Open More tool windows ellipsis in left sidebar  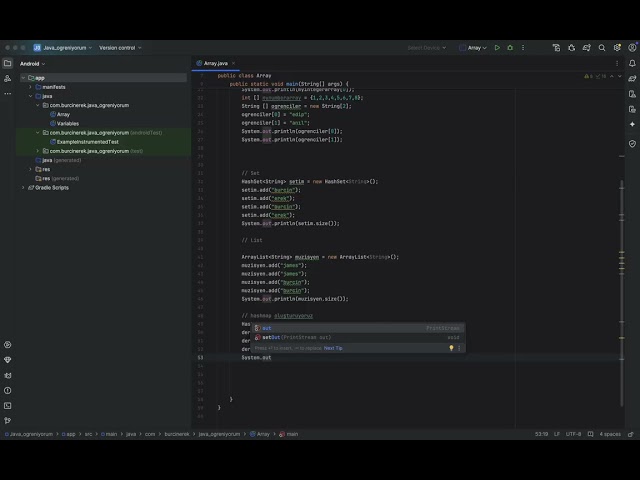click(7, 93)
